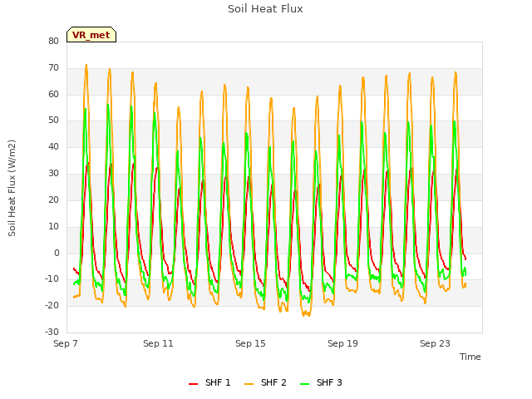The height and width of the screenshot is (399, 532).
Task: Click the Soil Heat Flux (W/m2) y-axis title
Action: [x=12, y=188]
